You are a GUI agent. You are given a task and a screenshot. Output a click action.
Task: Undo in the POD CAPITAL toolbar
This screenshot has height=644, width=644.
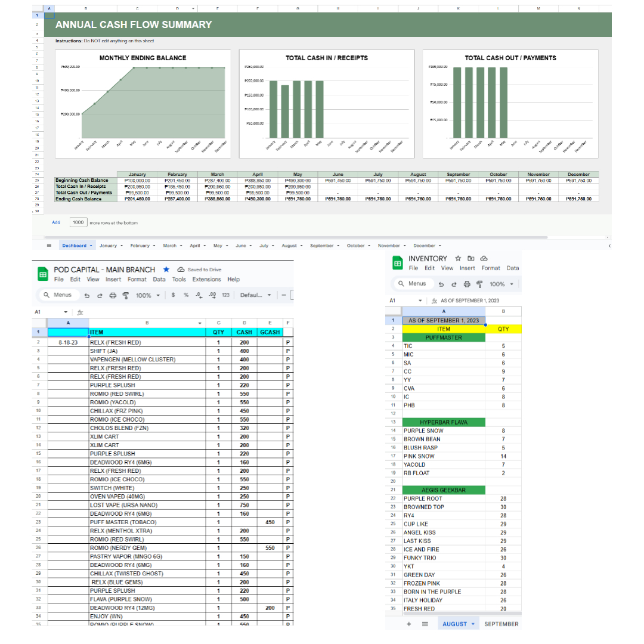pyautogui.click(x=87, y=295)
